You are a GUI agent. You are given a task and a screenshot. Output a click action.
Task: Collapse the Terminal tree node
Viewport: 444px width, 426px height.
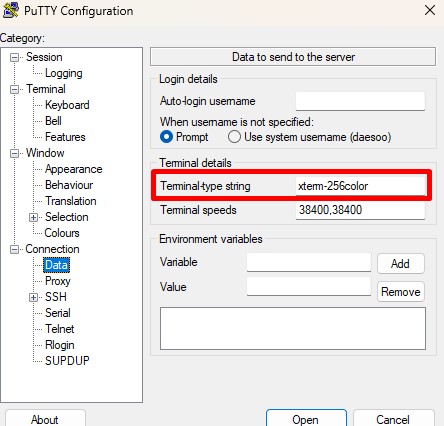tap(14, 89)
